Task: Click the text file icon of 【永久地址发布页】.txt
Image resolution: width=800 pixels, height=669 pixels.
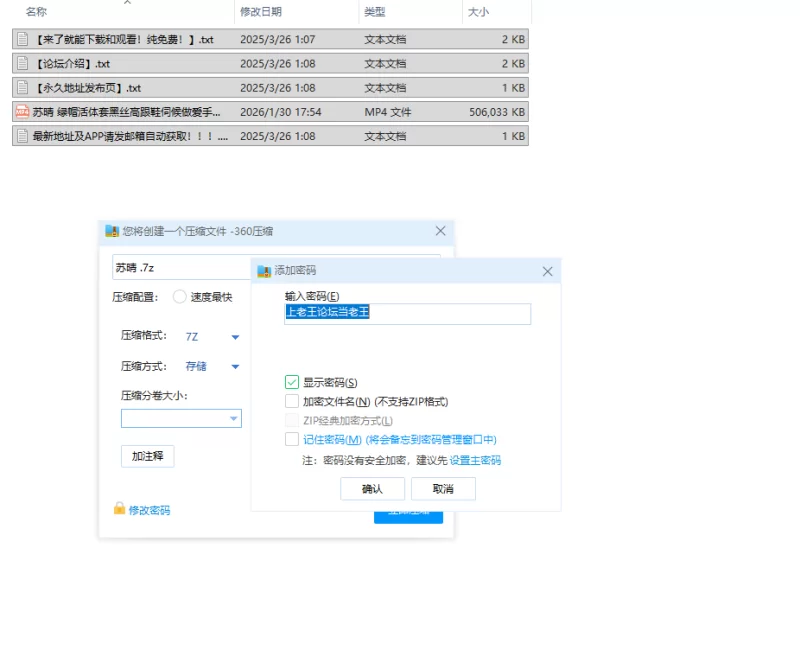Action: point(22,88)
